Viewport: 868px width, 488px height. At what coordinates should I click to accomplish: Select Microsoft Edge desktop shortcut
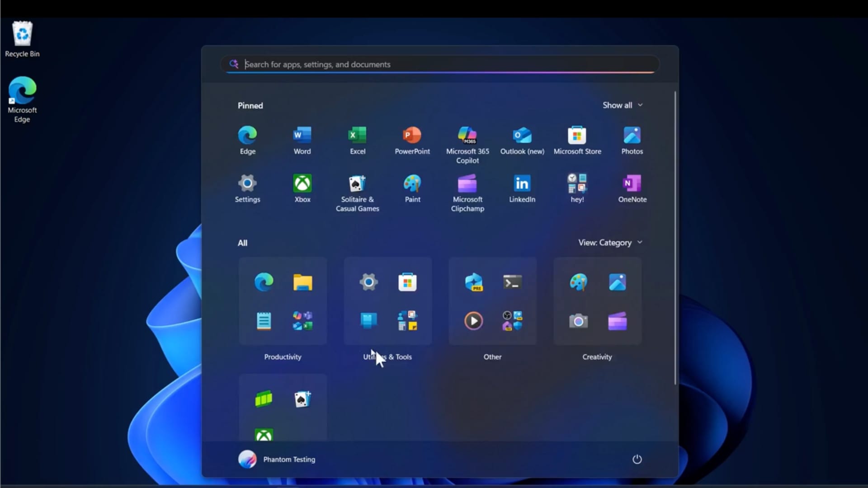[x=22, y=99]
